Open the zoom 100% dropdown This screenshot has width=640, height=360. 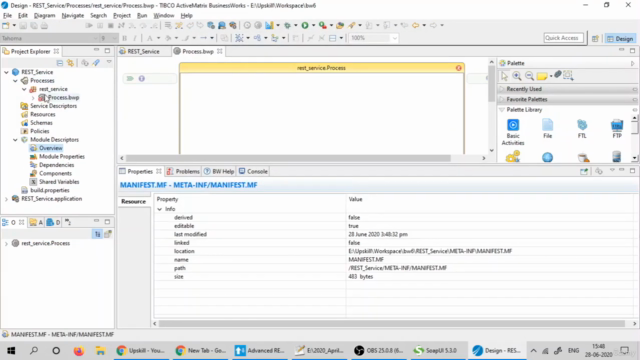[395, 38]
